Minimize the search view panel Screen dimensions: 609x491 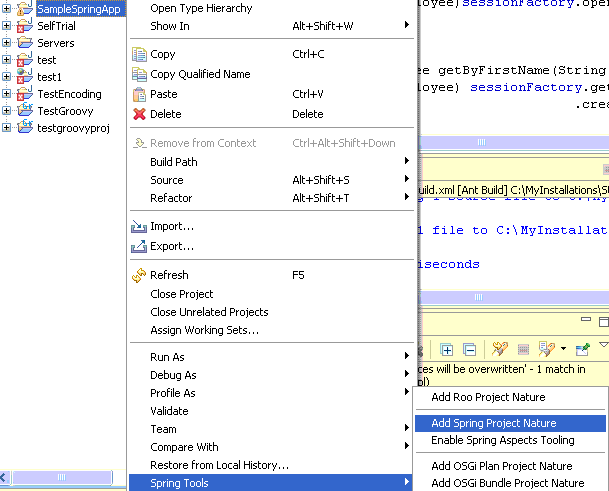click(586, 319)
